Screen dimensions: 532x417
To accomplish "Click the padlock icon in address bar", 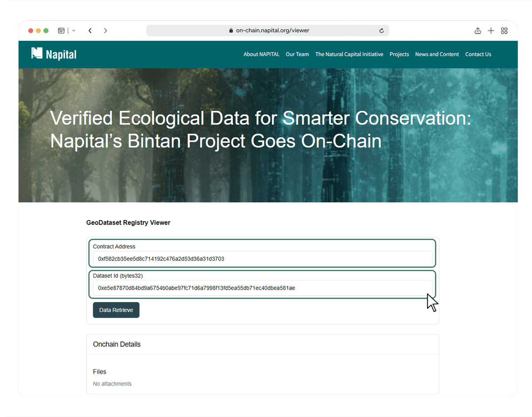I will tap(231, 31).
